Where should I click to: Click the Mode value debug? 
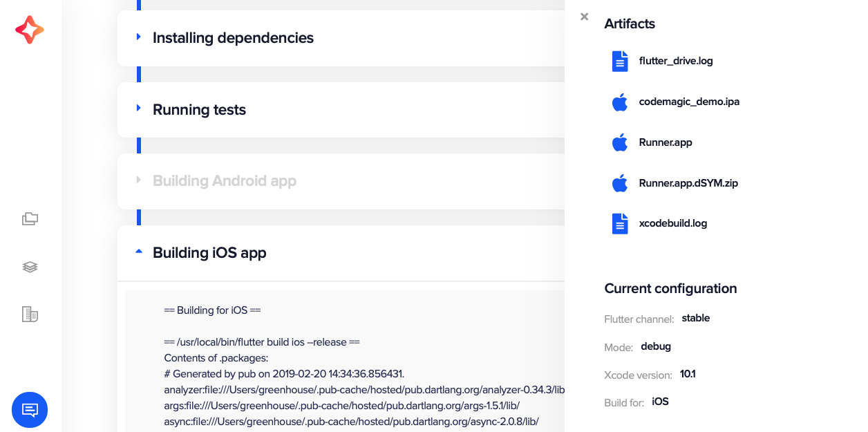coord(656,346)
